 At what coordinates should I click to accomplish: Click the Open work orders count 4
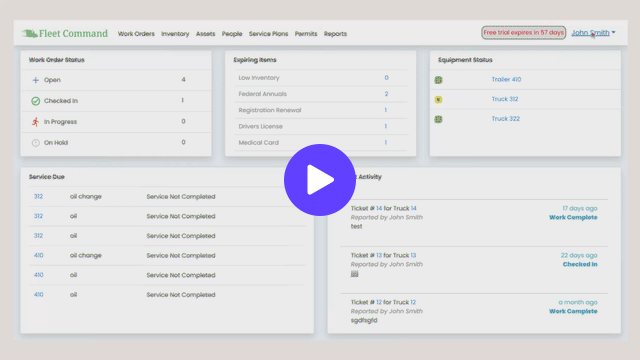(183, 80)
